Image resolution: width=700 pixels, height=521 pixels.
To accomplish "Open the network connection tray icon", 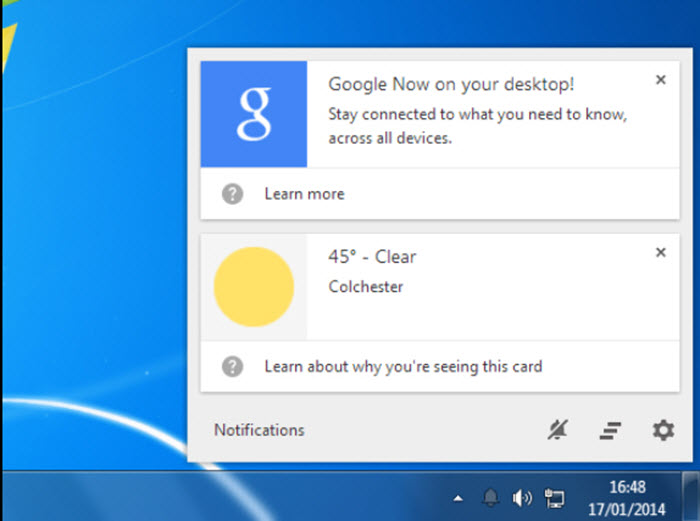I will point(554,498).
